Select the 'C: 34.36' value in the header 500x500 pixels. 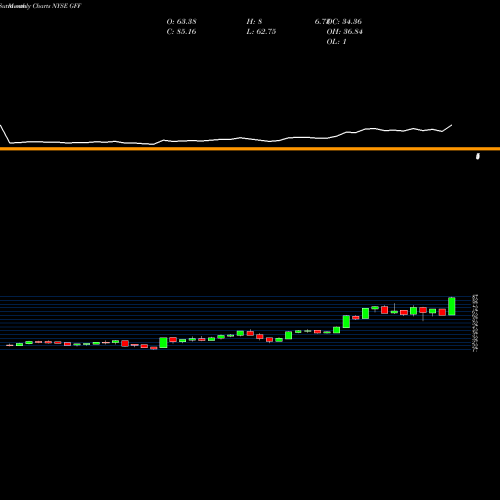pos(346,22)
